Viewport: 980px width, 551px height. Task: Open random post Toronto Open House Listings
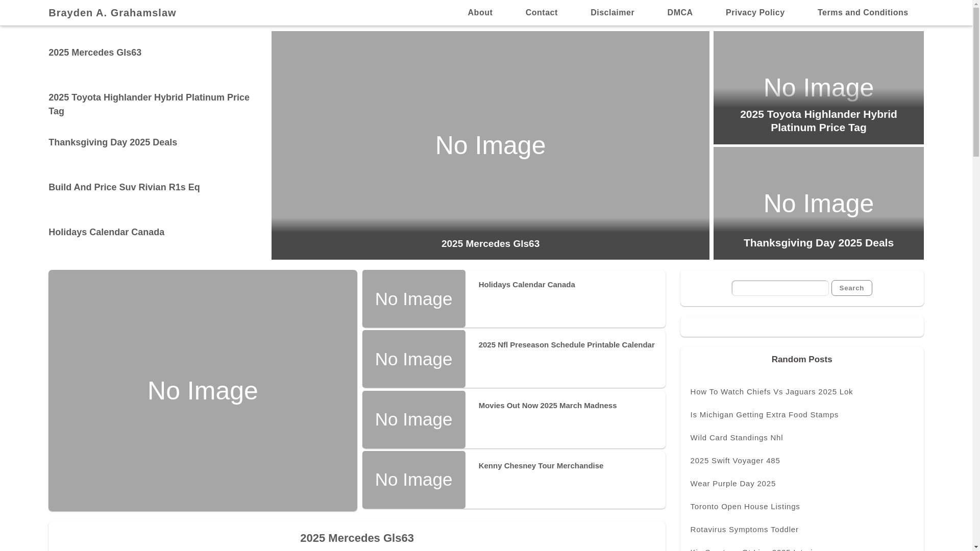point(745,507)
